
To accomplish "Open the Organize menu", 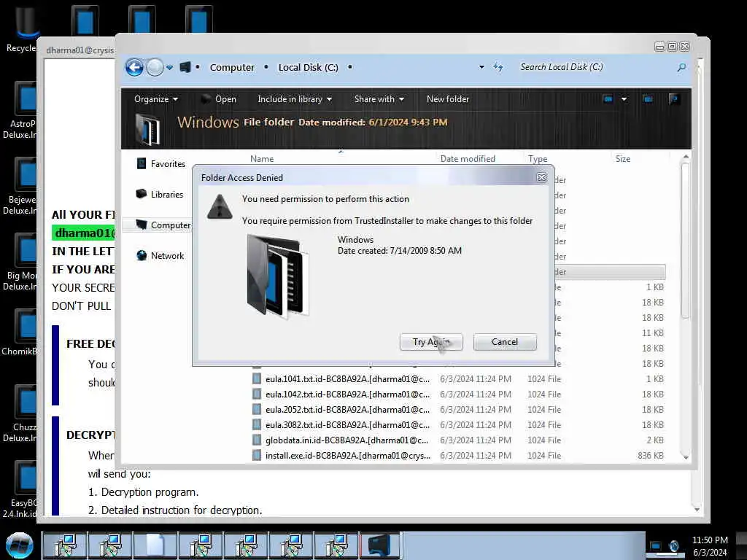I will coord(156,99).
